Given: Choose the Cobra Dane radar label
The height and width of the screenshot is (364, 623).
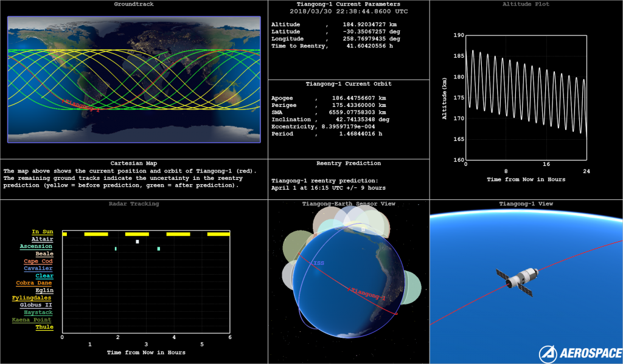Looking at the screenshot, I should tap(34, 283).
